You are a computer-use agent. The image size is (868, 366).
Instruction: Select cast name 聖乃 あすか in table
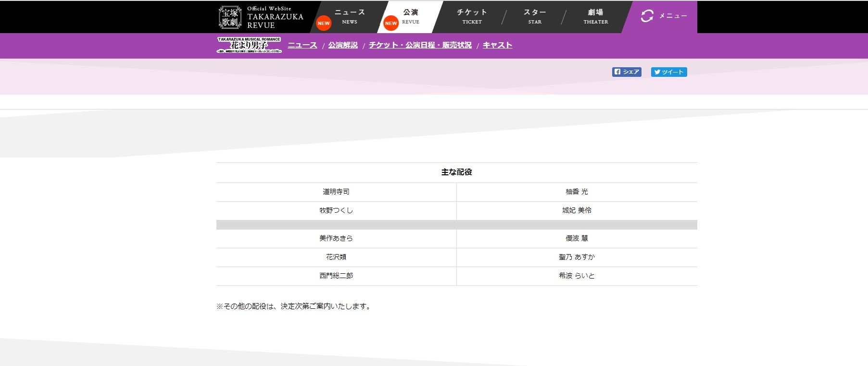click(577, 257)
